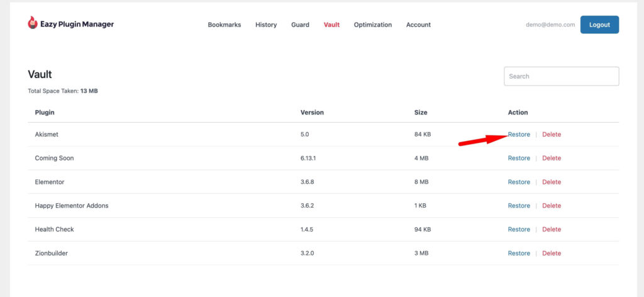The height and width of the screenshot is (297, 644).
Task: Delete the Coming Soon plugin
Action: pyautogui.click(x=551, y=158)
